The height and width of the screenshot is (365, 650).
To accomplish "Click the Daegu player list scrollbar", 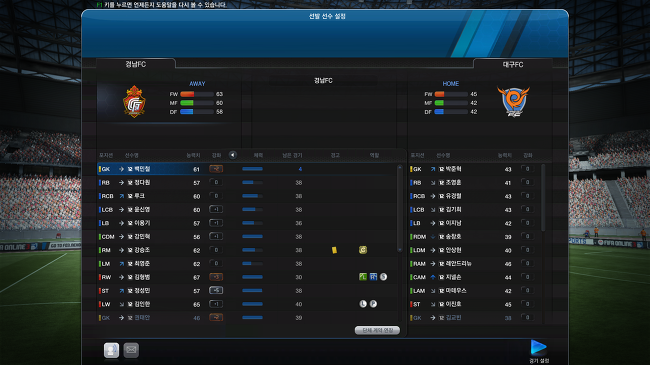I will click(x=543, y=198).
